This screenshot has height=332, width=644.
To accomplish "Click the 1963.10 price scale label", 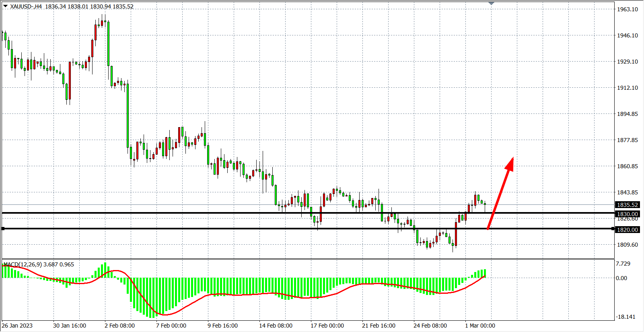I will tap(628, 9).
